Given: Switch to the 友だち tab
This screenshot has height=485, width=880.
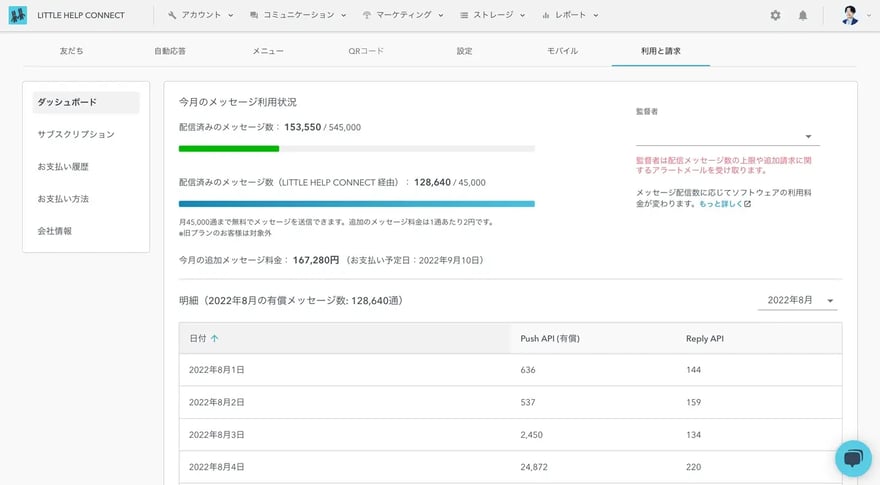Looking at the screenshot, I should 71,51.
